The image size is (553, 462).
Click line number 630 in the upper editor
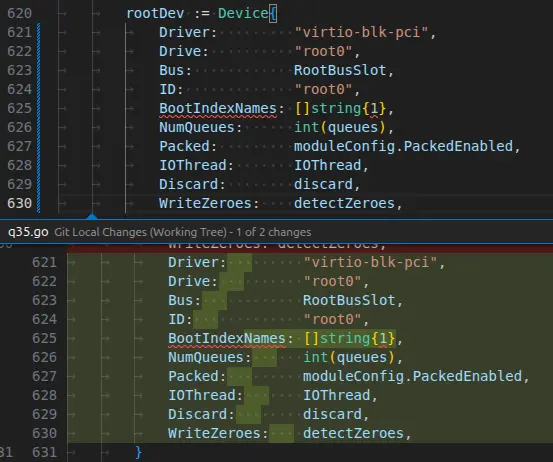coord(19,203)
